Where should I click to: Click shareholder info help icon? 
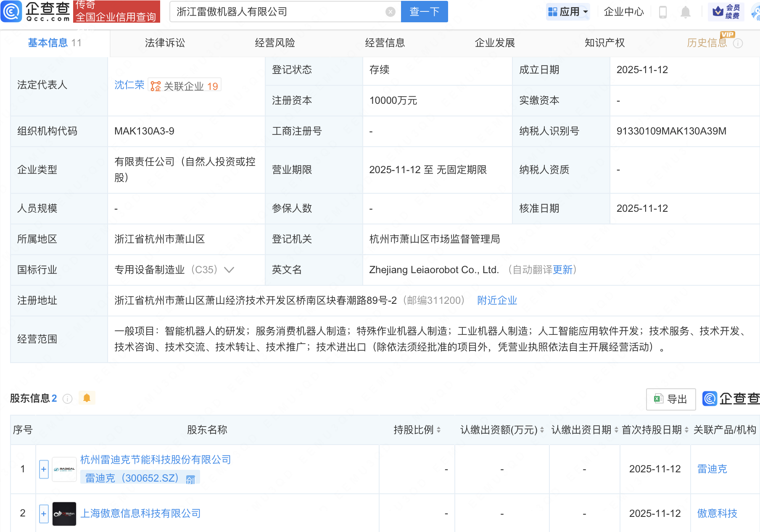point(68,398)
